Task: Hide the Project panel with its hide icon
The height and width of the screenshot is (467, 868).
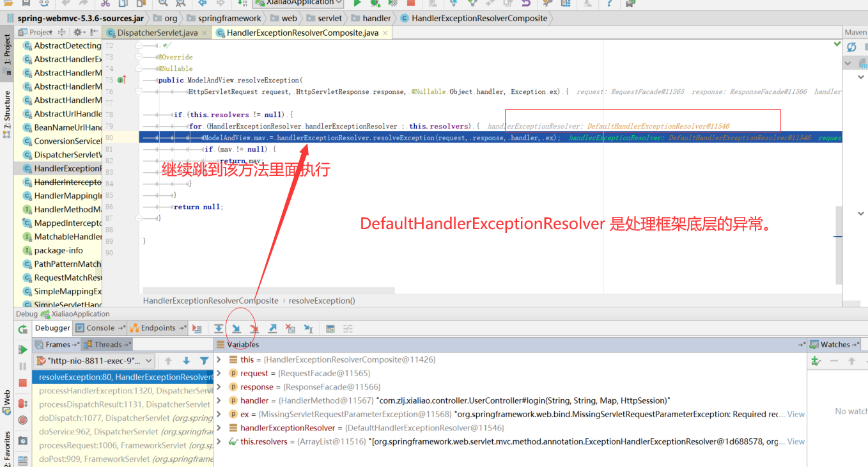Action: tap(95, 32)
